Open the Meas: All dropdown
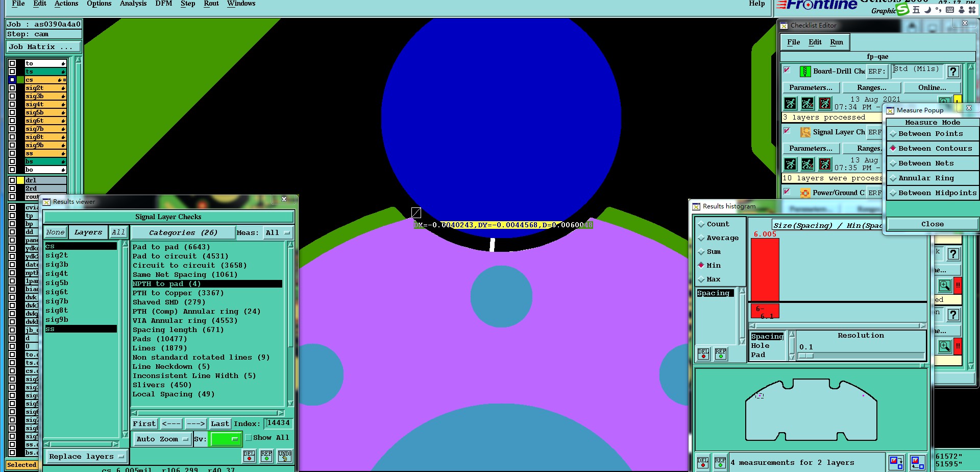The image size is (980, 472). 278,233
